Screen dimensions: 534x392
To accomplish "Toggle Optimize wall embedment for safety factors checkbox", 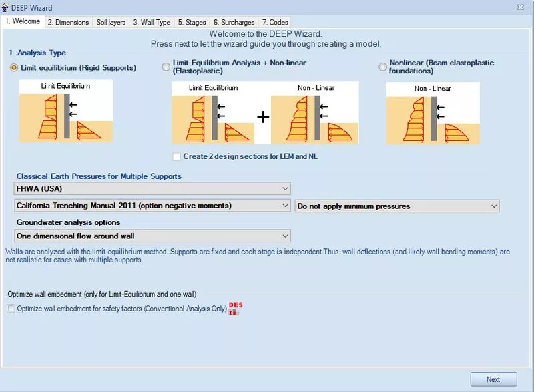I will pyautogui.click(x=11, y=309).
